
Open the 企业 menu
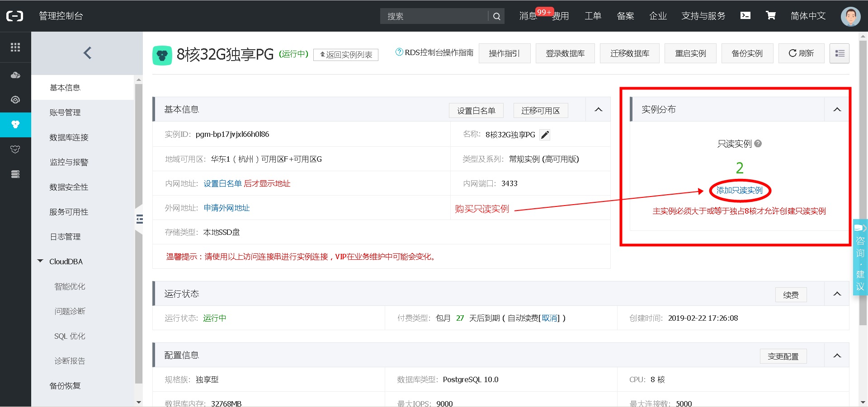click(x=658, y=16)
